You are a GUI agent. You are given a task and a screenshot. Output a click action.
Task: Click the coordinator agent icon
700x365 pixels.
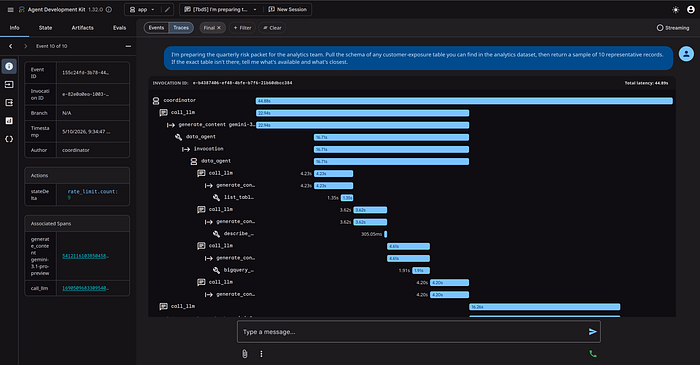point(156,101)
